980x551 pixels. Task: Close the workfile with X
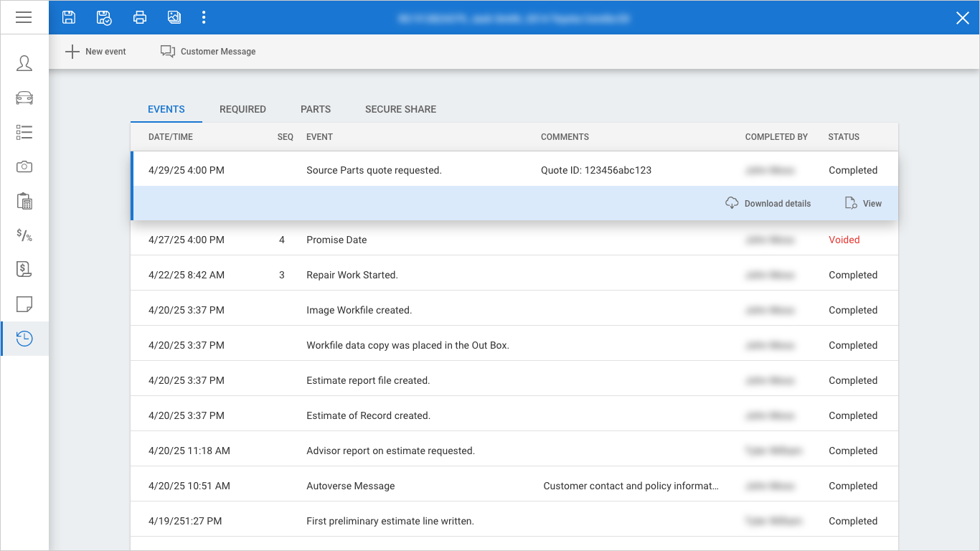tap(963, 18)
